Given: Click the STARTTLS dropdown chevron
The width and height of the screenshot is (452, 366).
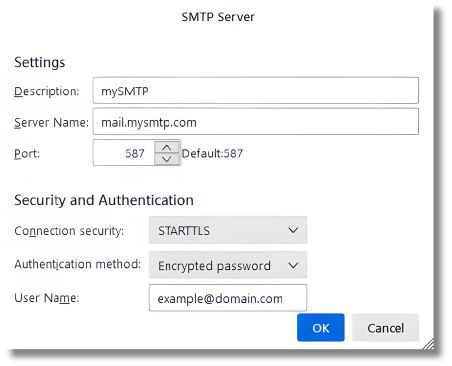Looking at the screenshot, I should click(x=293, y=230).
